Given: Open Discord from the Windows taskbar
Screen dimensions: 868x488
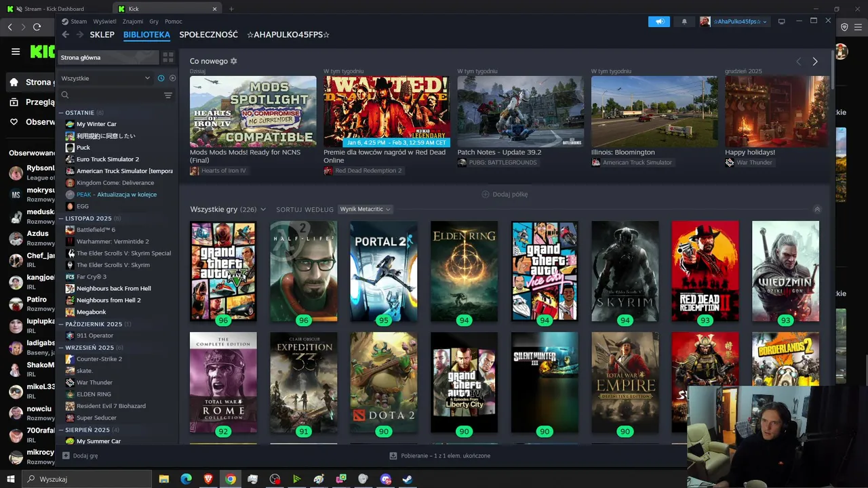Looking at the screenshot, I should [x=385, y=479].
